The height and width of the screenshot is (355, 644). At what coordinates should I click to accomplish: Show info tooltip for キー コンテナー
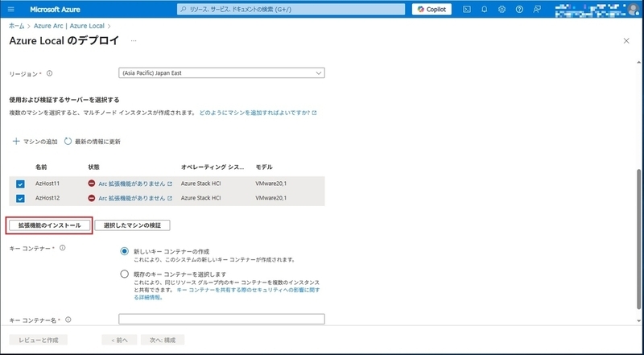(63, 248)
